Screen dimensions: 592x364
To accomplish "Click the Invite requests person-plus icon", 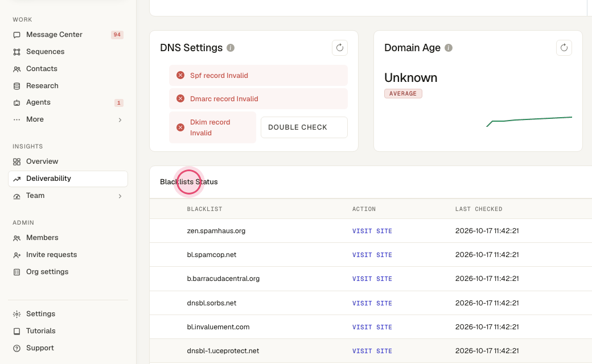I will pyautogui.click(x=17, y=255).
